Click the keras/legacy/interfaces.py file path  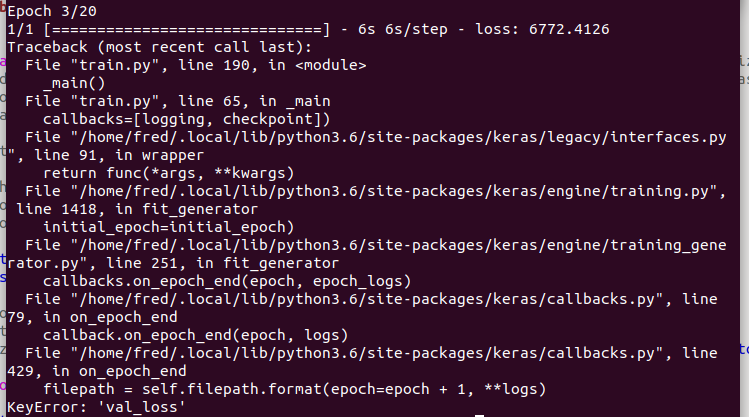pyautogui.click(x=399, y=138)
